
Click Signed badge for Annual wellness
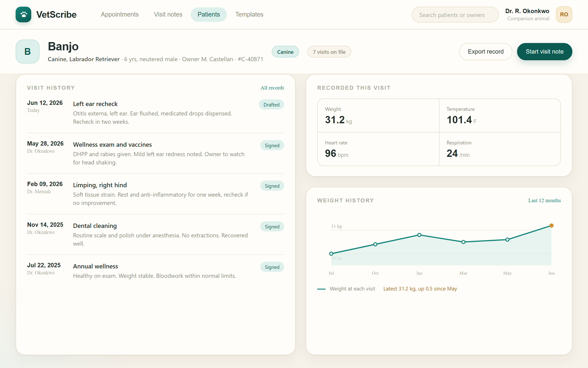(x=272, y=267)
